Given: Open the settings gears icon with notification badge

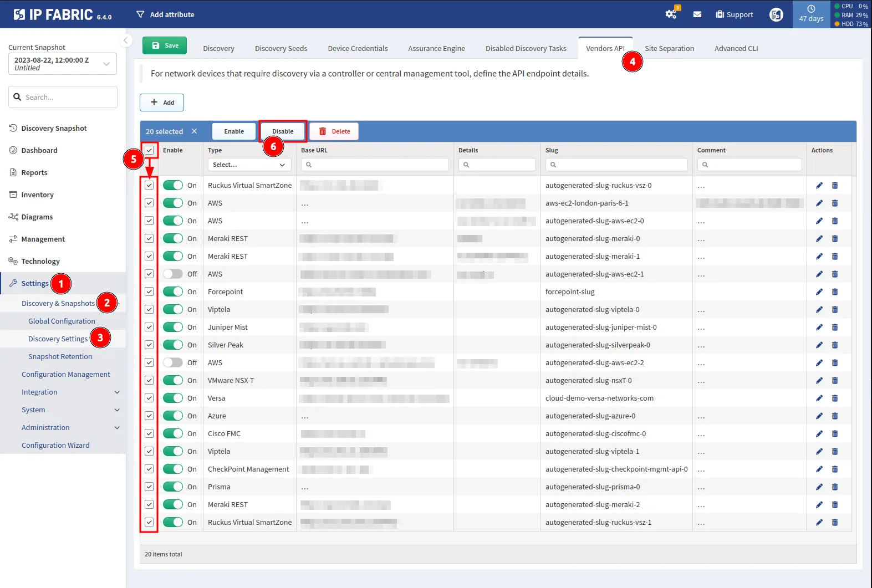Looking at the screenshot, I should click(671, 14).
